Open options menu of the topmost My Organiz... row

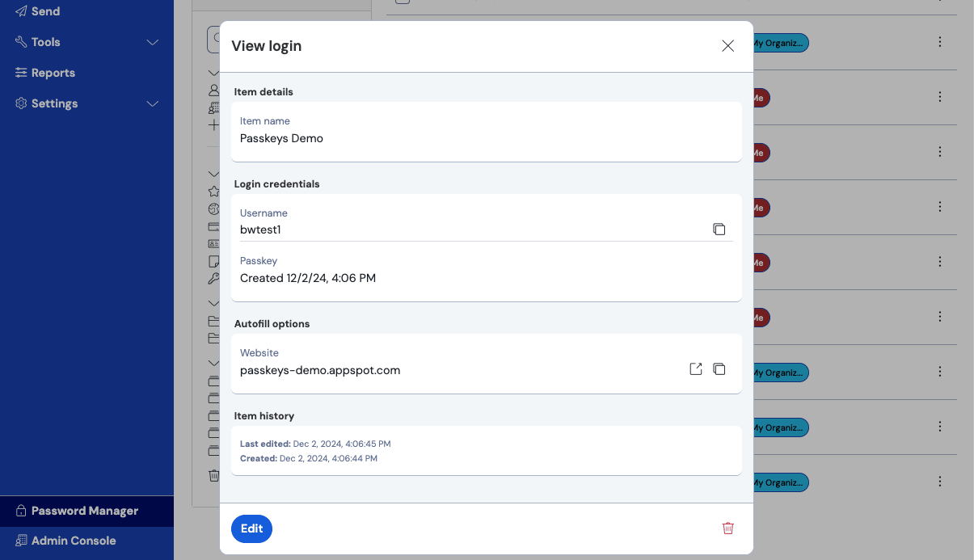[x=939, y=42]
